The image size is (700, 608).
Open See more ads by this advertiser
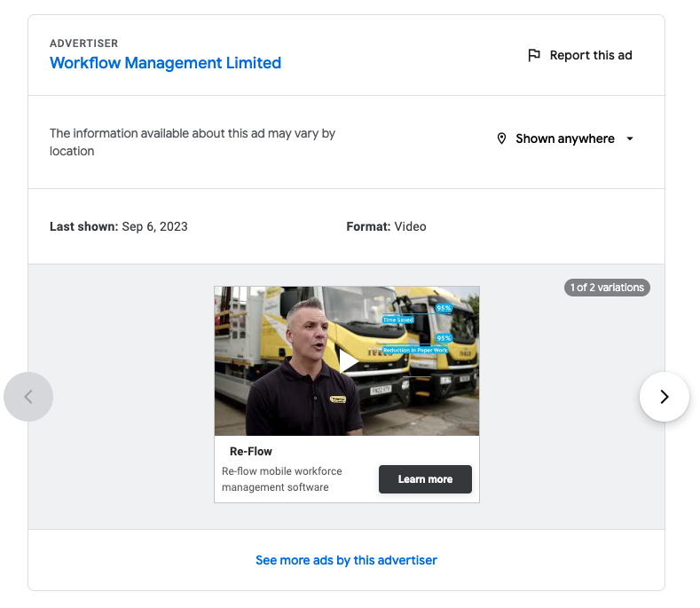[x=346, y=560]
